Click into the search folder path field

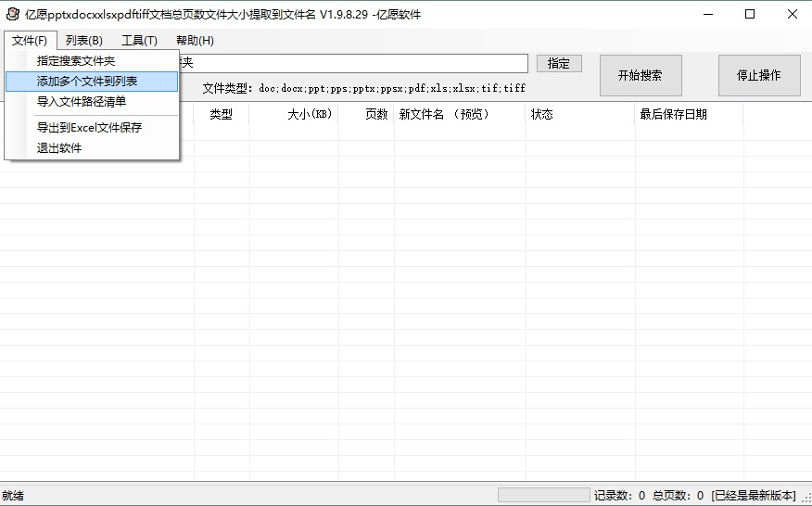coord(352,64)
